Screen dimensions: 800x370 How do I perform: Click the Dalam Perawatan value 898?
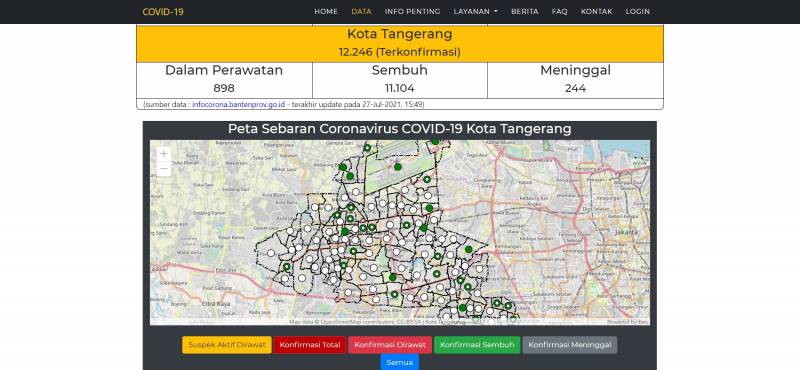[224, 88]
